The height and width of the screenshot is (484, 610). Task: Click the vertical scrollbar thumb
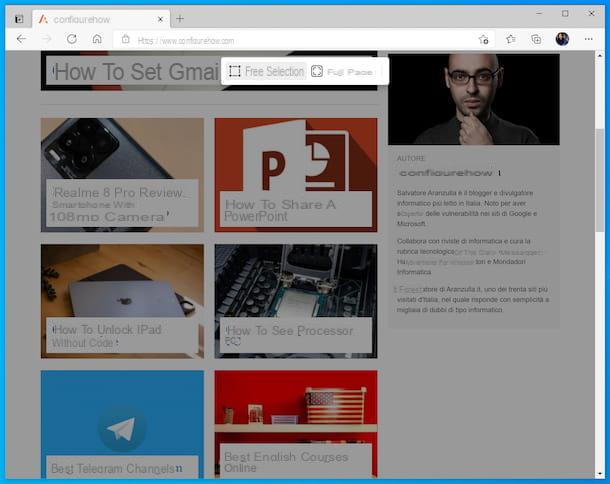tap(599, 181)
